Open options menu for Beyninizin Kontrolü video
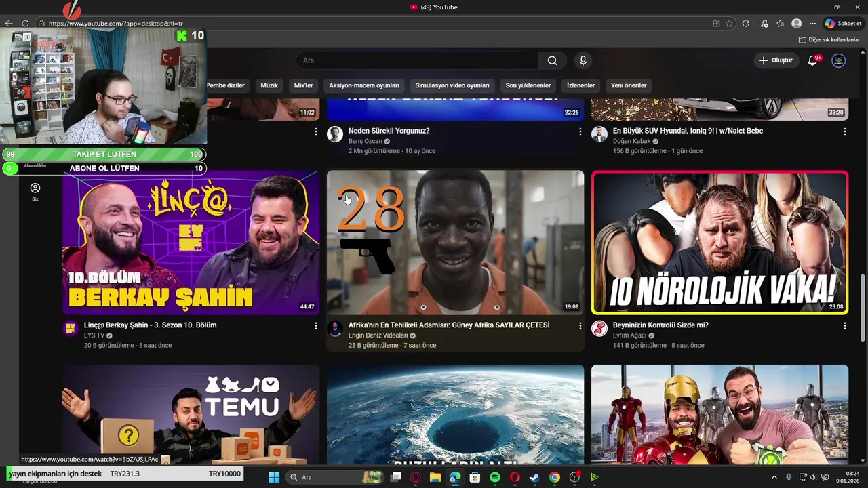The width and height of the screenshot is (868, 488). [x=844, y=326]
